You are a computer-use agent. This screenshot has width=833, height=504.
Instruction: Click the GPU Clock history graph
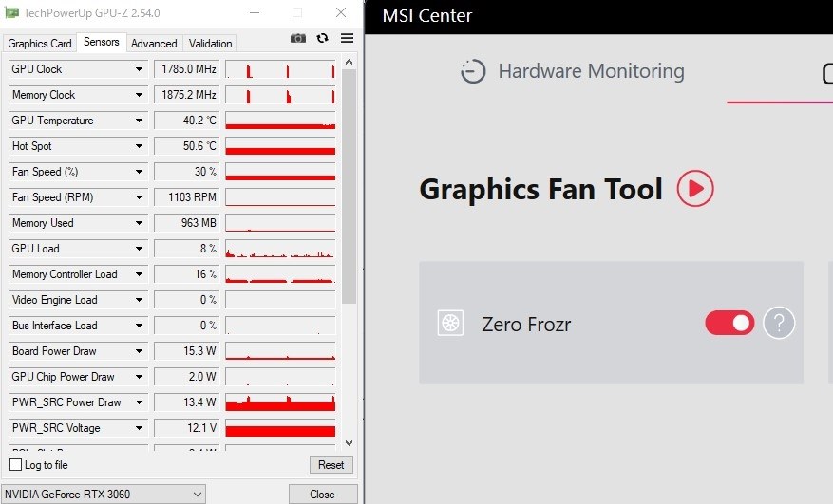[x=280, y=69]
